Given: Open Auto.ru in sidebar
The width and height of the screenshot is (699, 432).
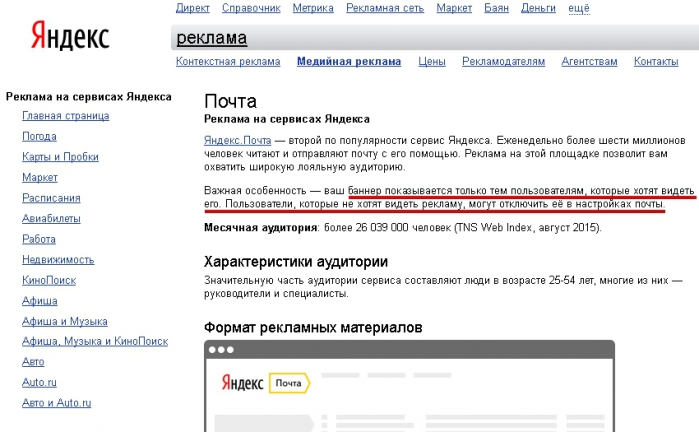Looking at the screenshot, I should click(39, 383).
